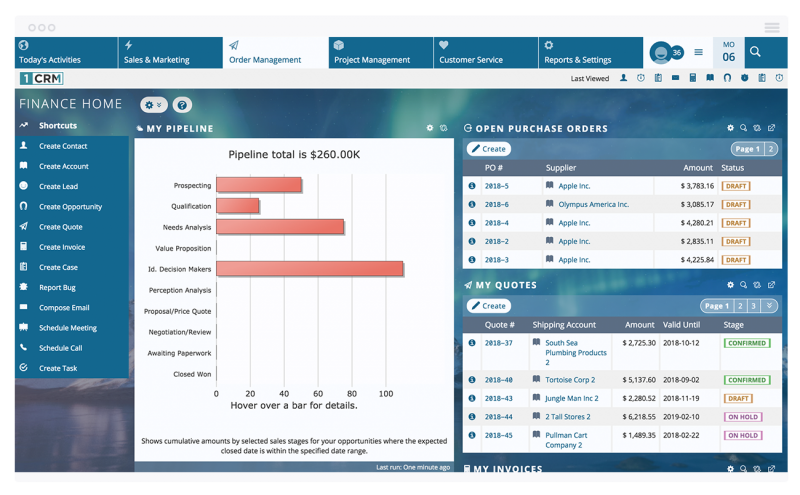Expand the Finance Home gear dropdown
Viewport: 800px width, 495px height.
(x=154, y=104)
